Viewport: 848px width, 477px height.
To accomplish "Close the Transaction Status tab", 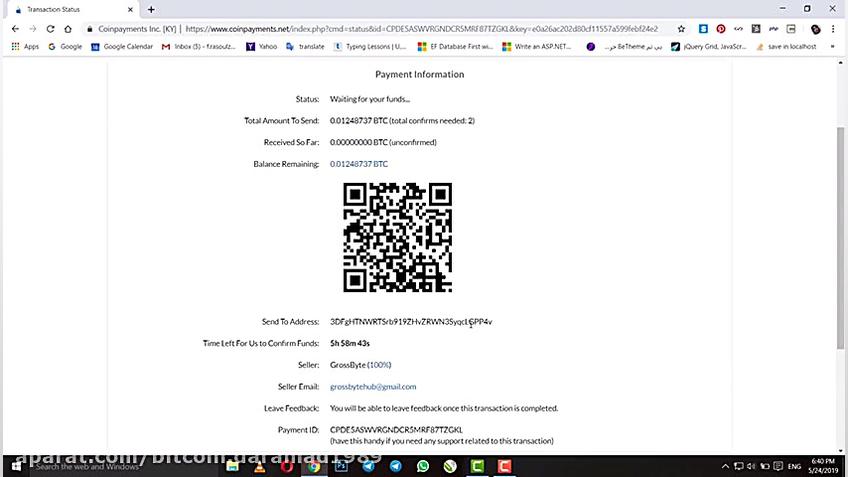I will pyautogui.click(x=130, y=9).
